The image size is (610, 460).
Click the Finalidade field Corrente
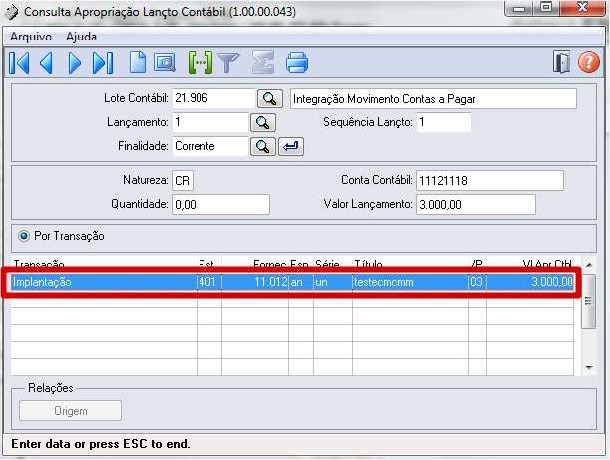tap(210, 146)
